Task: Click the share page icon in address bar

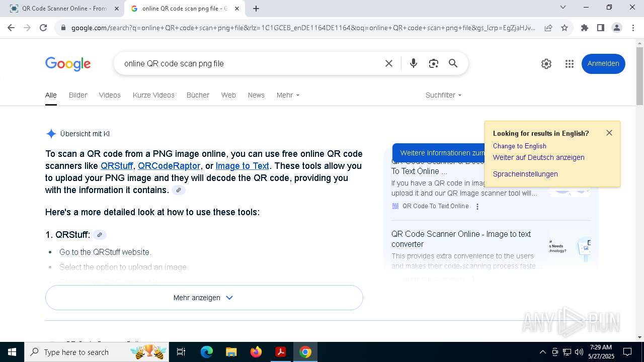Action: coord(548,28)
